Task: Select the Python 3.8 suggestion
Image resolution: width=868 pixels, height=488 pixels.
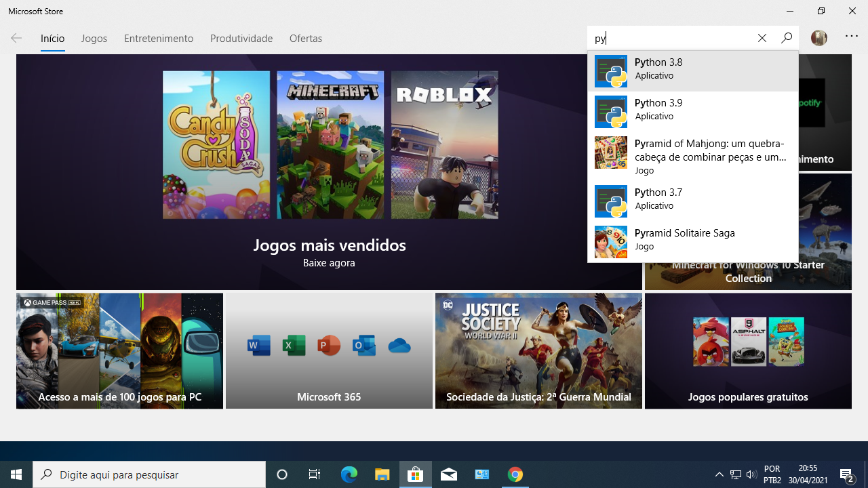Action: point(693,71)
